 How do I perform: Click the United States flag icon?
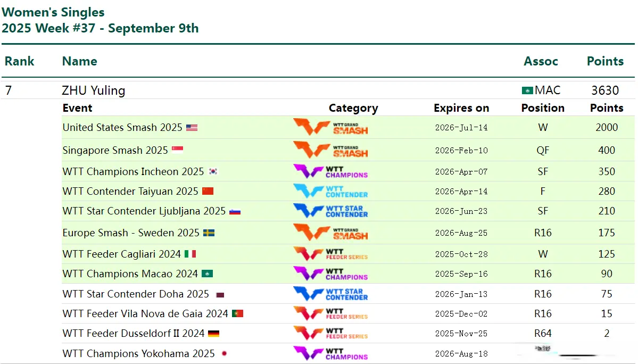192,128
